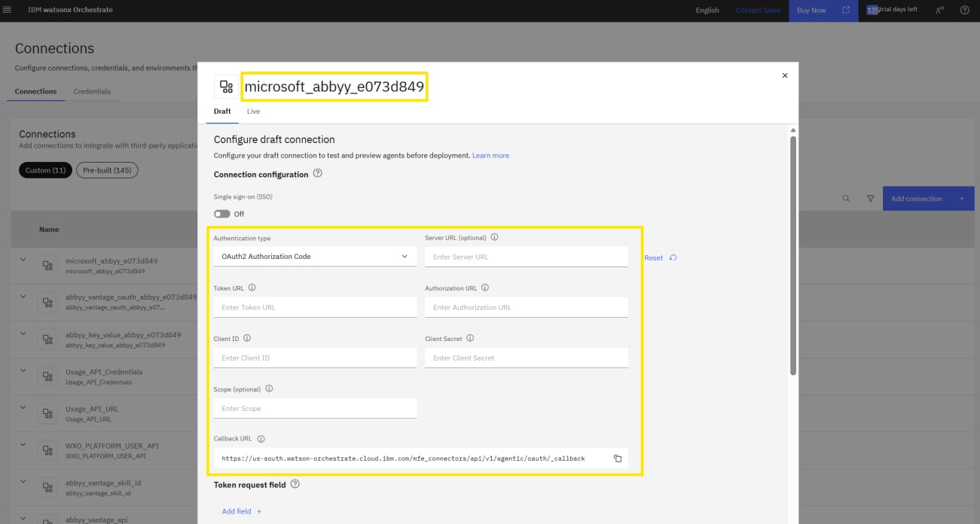This screenshot has height=524, width=980.
Task: Open the hamburger navigation menu
Action: point(8,10)
